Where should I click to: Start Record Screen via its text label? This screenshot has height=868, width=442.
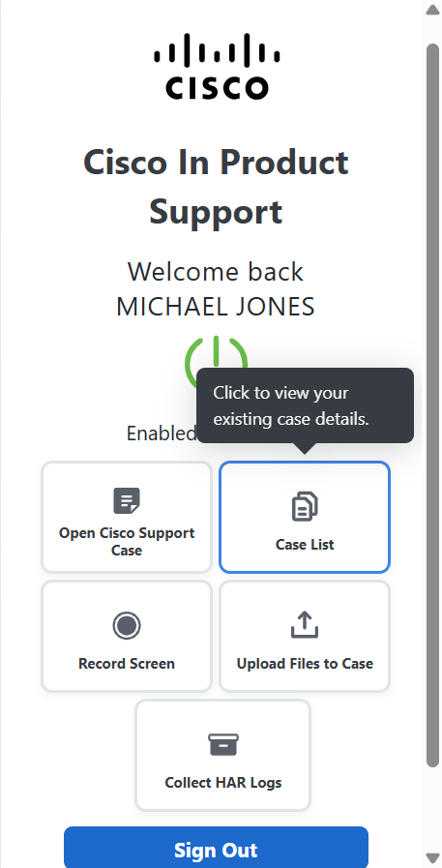[x=127, y=663]
